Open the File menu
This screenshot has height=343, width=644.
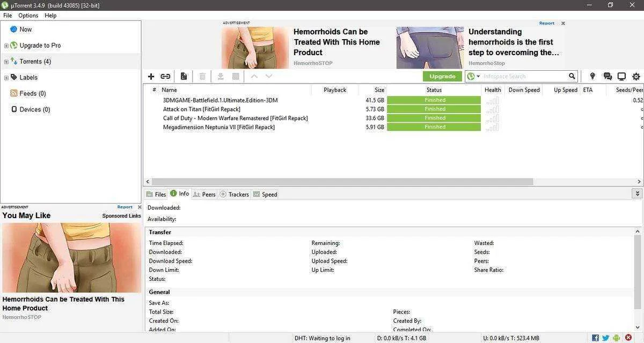point(8,16)
